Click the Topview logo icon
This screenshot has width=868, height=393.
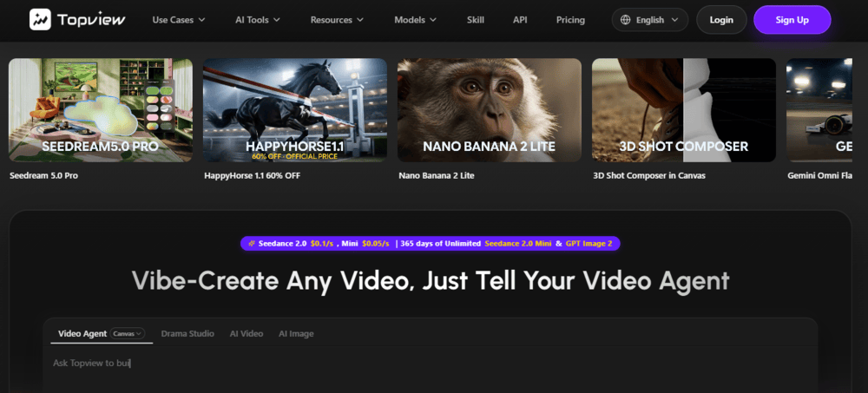click(41, 20)
